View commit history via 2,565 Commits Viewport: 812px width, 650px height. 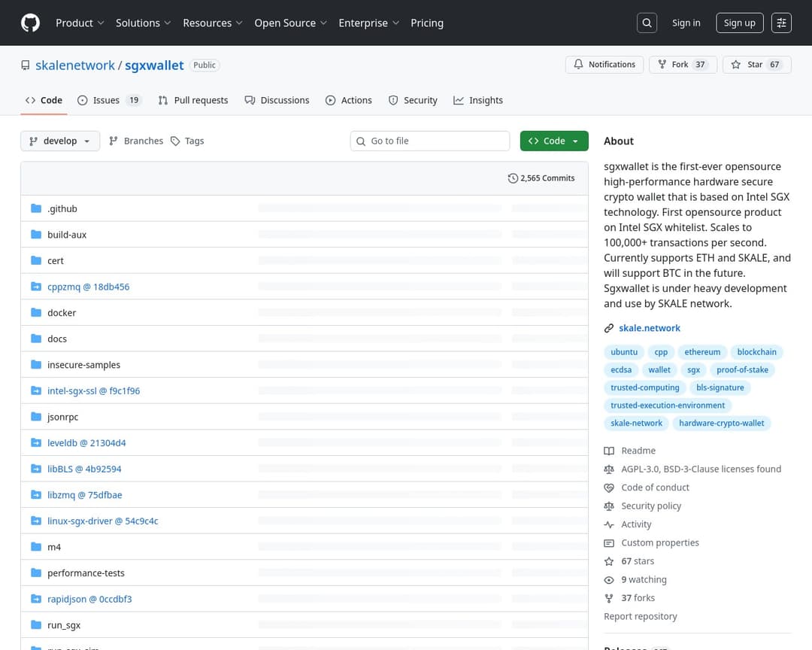click(x=541, y=178)
